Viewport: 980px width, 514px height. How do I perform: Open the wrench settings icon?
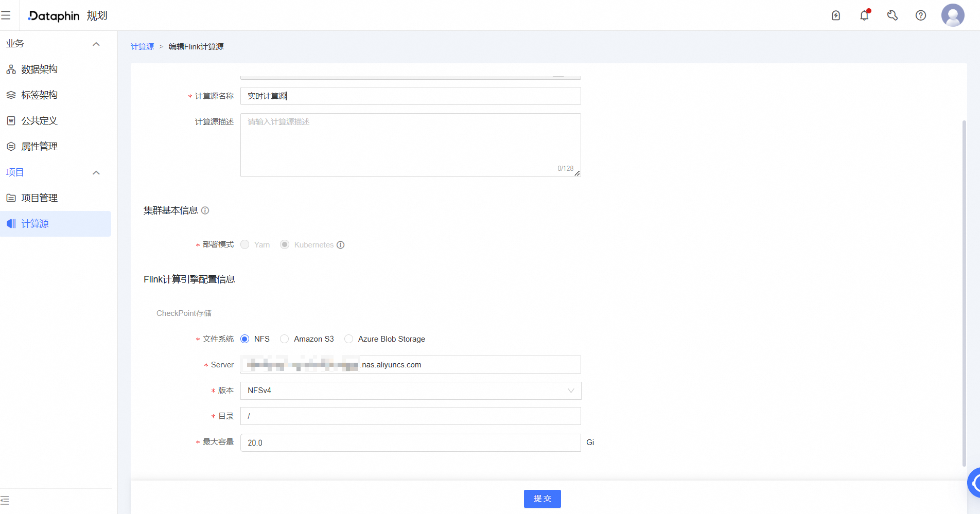(892, 15)
